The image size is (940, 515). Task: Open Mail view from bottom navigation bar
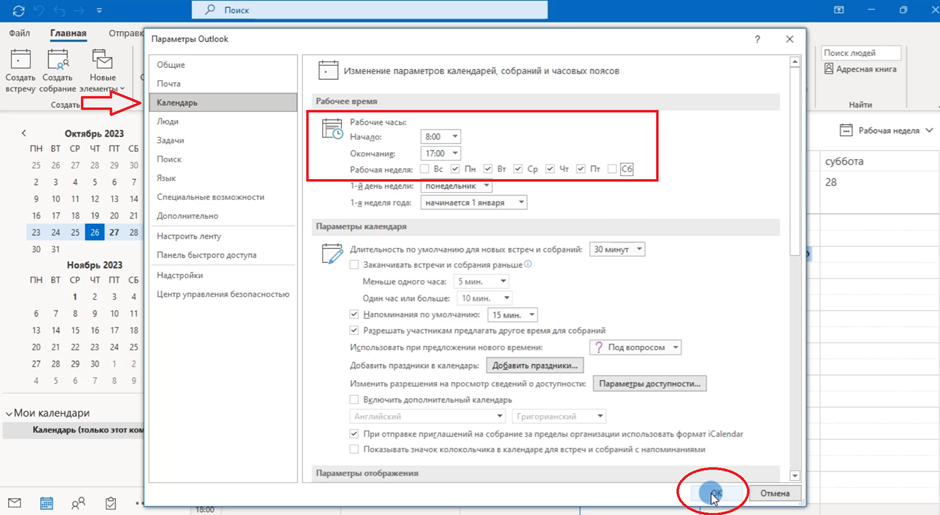(x=15, y=503)
